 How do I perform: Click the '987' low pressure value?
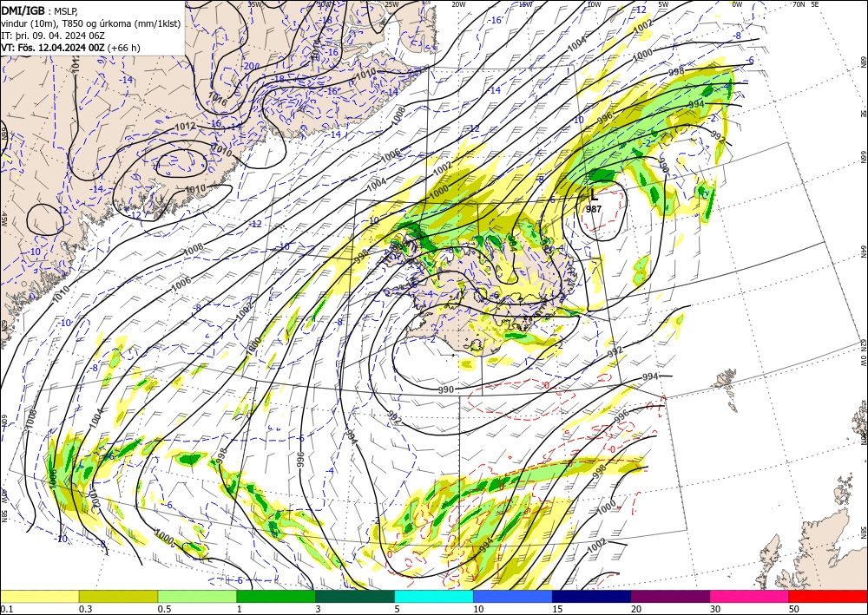594,208
